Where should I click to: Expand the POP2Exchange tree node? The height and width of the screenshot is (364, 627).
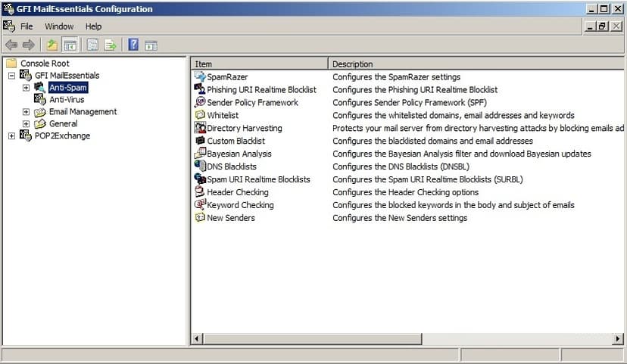[x=11, y=136]
